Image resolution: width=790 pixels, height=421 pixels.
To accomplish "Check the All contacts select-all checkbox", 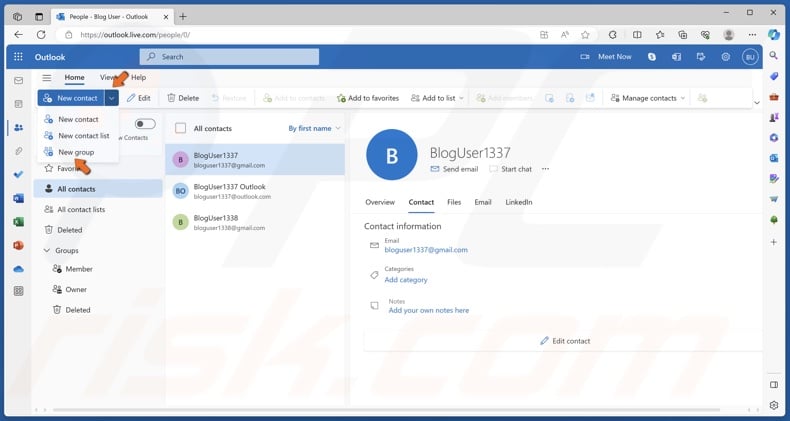I will coord(180,128).
